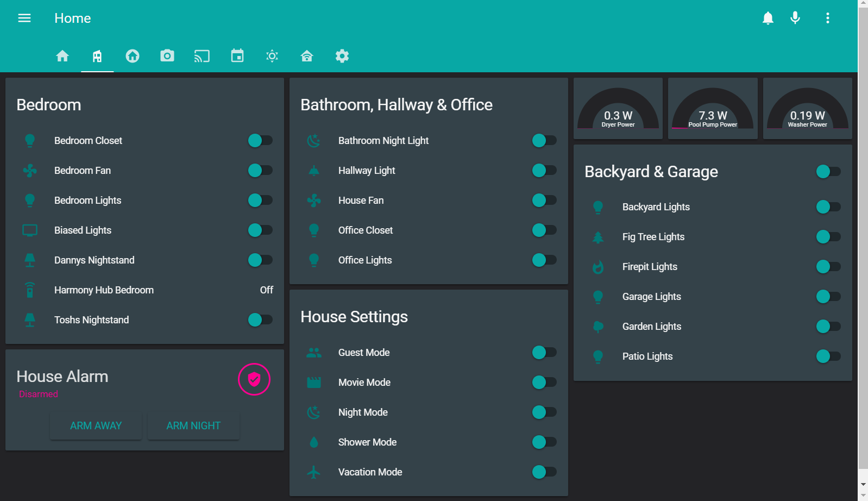Screen dimensions: 868x501
Task: Open the Washer Power gauge
Action: pyautogui.click(x=808, y=108)
